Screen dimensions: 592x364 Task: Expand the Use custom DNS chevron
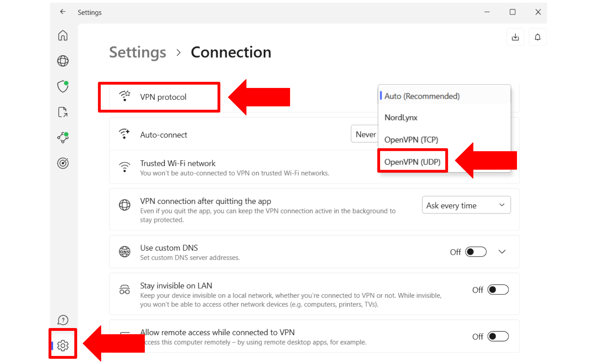tap(502, 252)
